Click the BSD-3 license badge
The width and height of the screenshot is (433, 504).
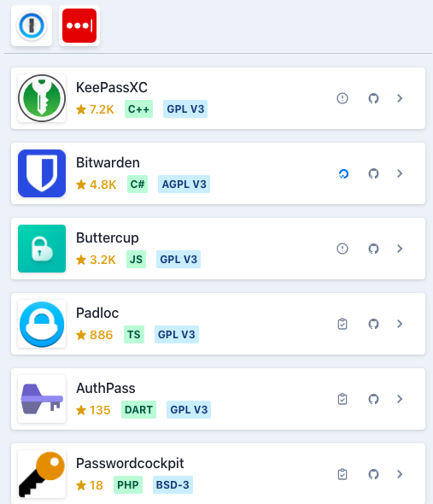coord(173,484)
